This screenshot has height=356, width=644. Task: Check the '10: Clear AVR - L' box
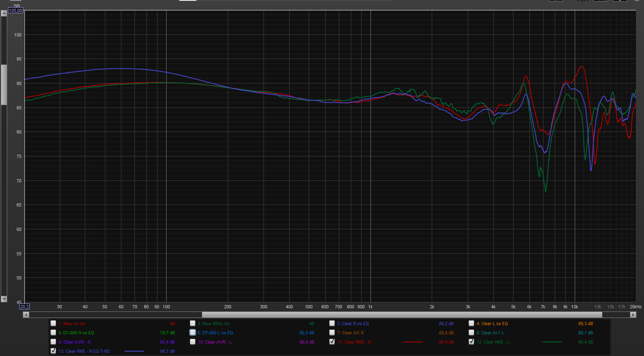pos(193,342)
